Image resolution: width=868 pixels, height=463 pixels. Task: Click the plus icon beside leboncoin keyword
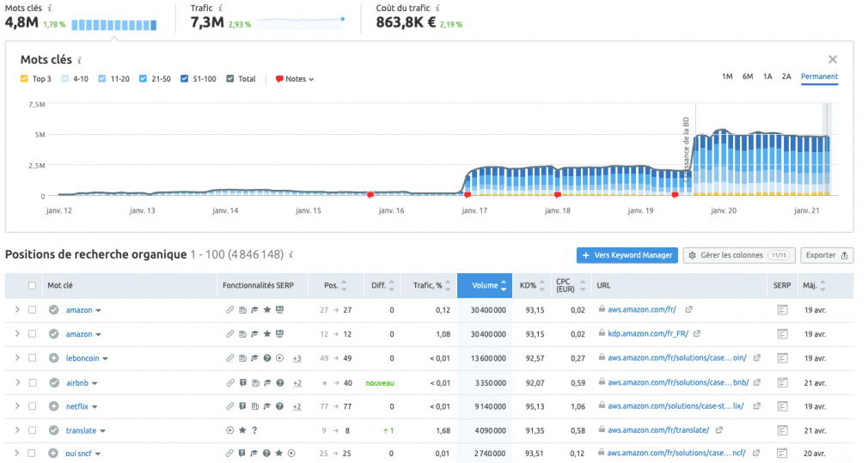53,358
